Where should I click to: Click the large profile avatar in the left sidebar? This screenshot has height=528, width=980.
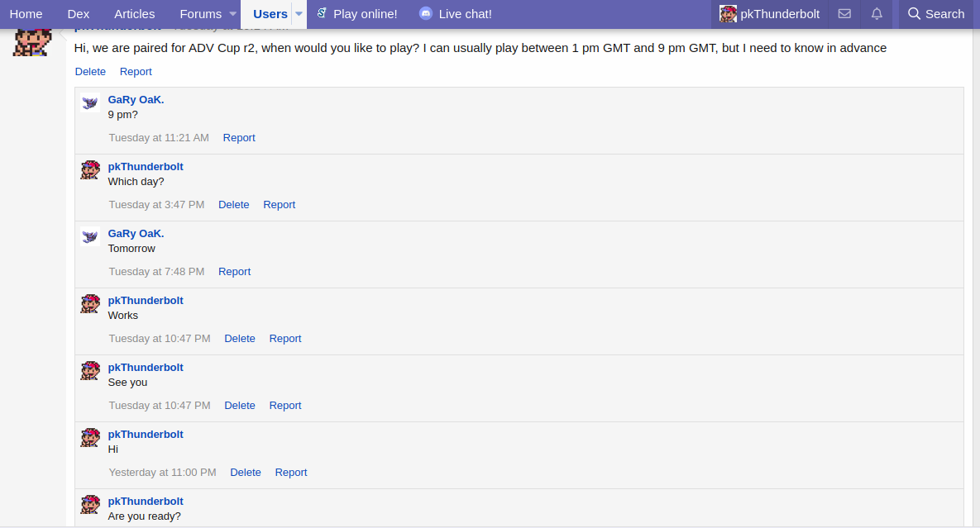click(31, 41)
